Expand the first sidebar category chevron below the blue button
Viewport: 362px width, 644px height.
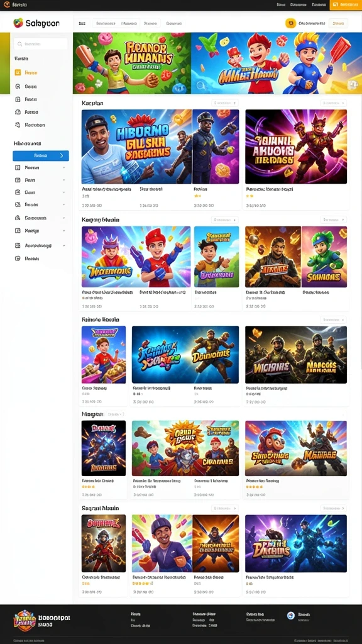tap(63, 167)
